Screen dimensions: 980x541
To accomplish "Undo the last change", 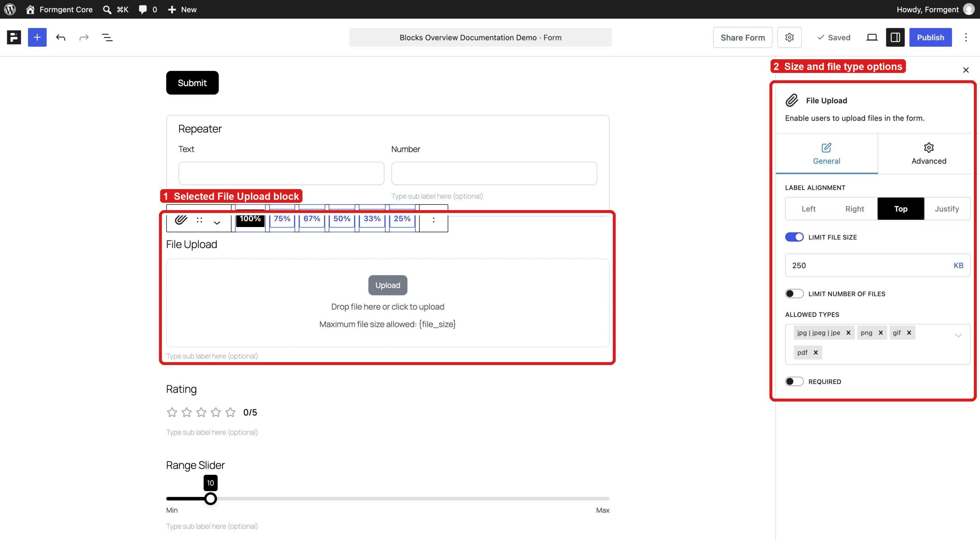I will 60,37.
